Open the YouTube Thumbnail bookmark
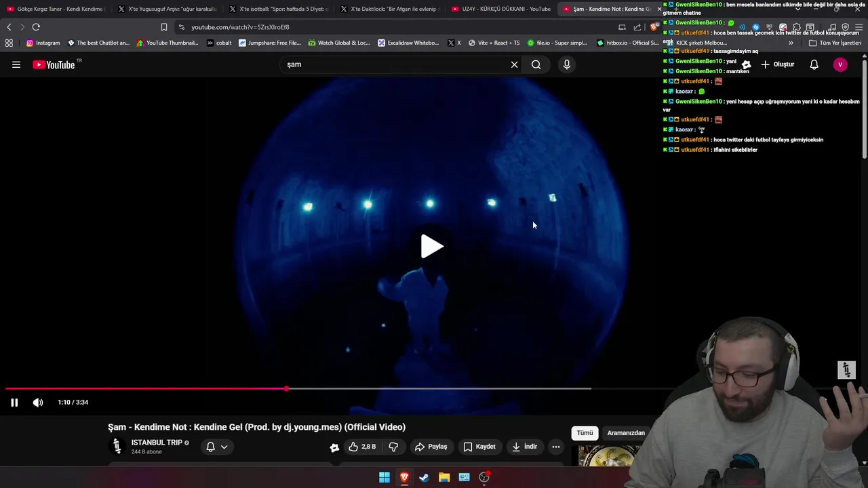The height and width of the screenshot is (488, 868). (x=167, y=43)
